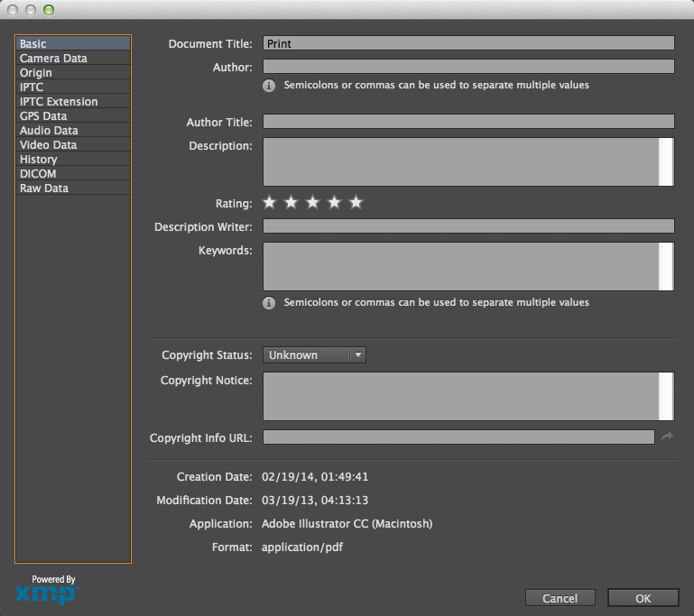This screenshot has width=694, height=616.
Task: Set rating to five stars
Action: coord(356,203)
